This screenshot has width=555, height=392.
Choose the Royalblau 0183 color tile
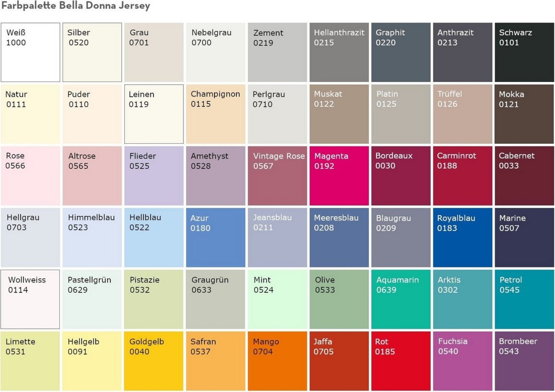pyautogui.click(x=462, y=238)
